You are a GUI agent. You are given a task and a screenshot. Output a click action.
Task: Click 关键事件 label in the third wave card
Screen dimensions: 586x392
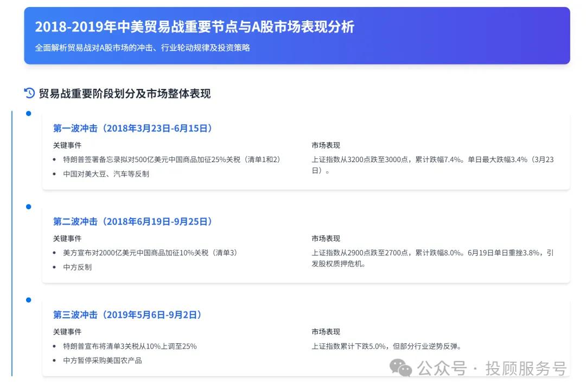pos(67,332)
